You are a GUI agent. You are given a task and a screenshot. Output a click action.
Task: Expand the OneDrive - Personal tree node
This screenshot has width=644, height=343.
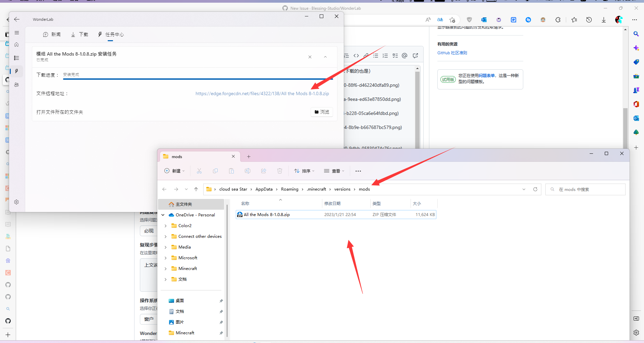(163, 215)
